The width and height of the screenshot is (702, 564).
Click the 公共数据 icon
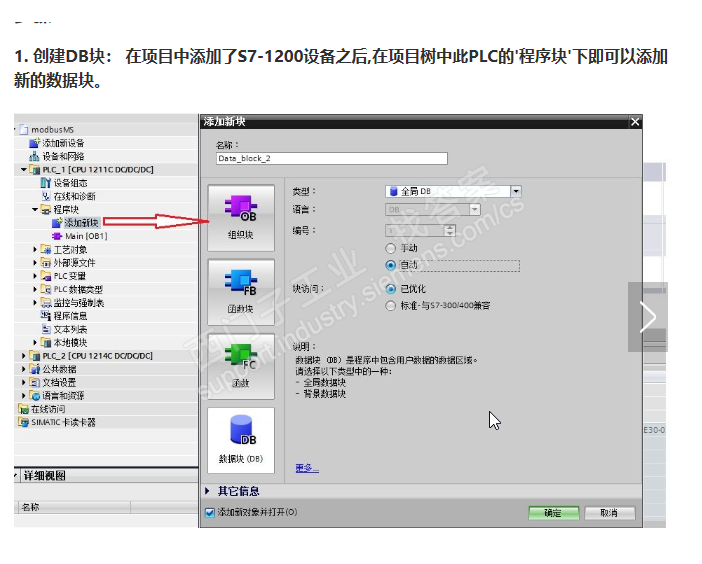(x=35, y=369)
